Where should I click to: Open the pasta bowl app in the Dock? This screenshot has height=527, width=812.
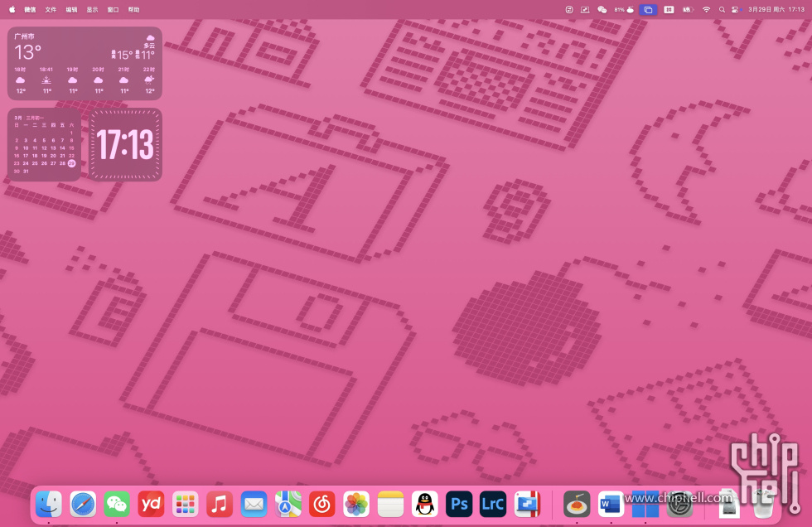[577, 504]
